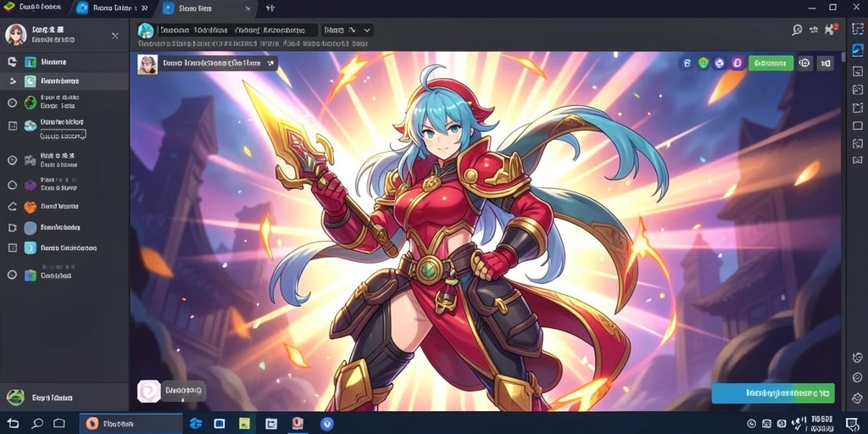Screen dimensions: 868x434
Task: Open the search magnifier icon in header
Action: 797,30
